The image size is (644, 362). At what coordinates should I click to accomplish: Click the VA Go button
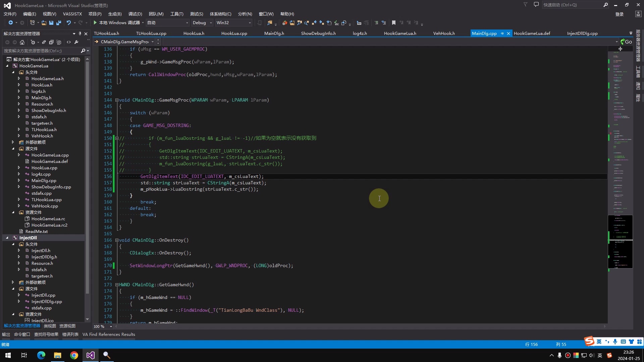pos(626,42)
